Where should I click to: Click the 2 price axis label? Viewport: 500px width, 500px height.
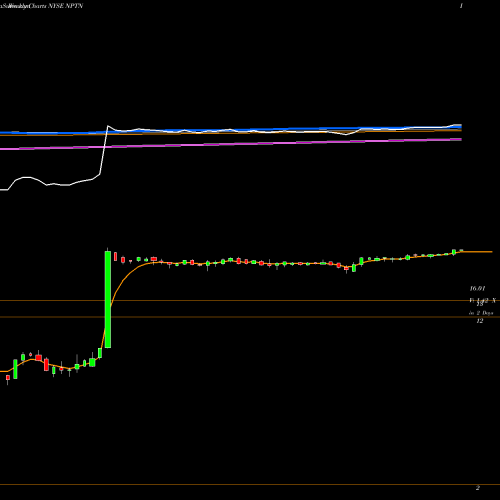coord(478,488)
